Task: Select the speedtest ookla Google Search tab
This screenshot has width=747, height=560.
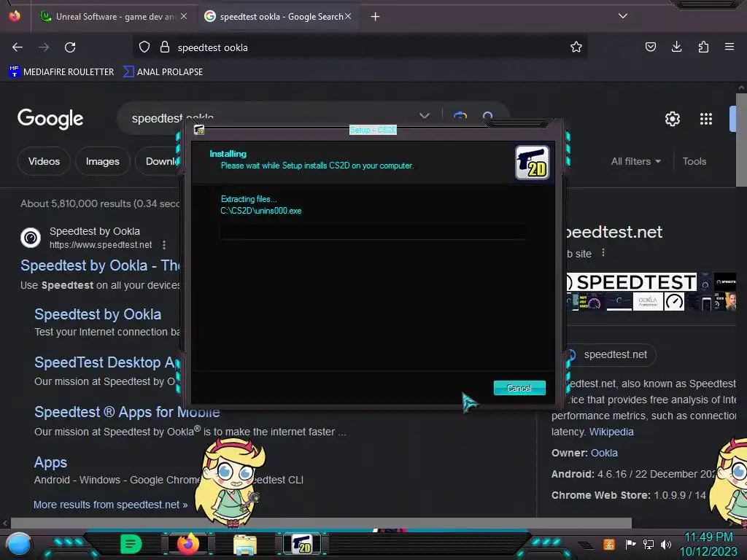Action: pos(279,17)
